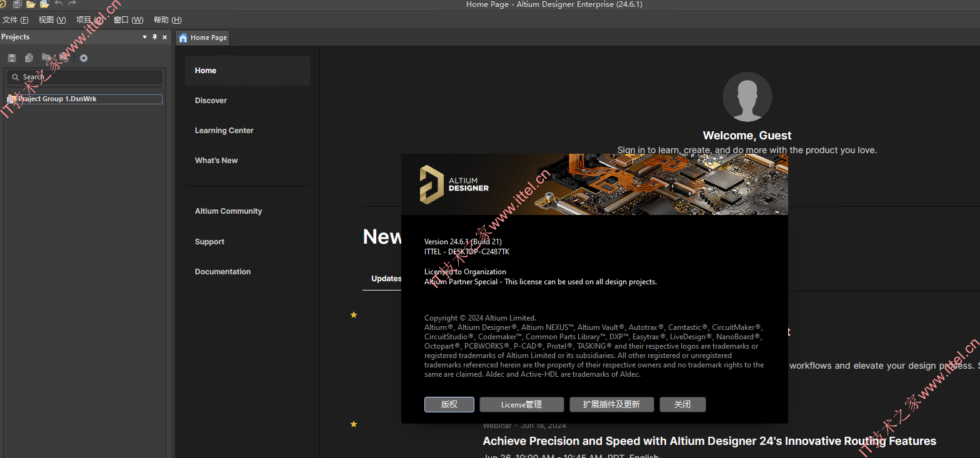Click the 版权 button in About dialog
Viewport: 980px width, 458px height.
coord(449,404)
